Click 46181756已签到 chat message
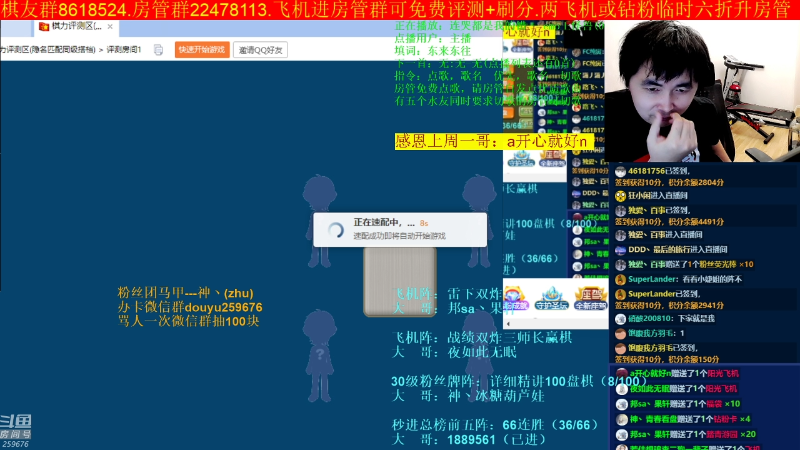The image size is (800, 450). (659, 171)
